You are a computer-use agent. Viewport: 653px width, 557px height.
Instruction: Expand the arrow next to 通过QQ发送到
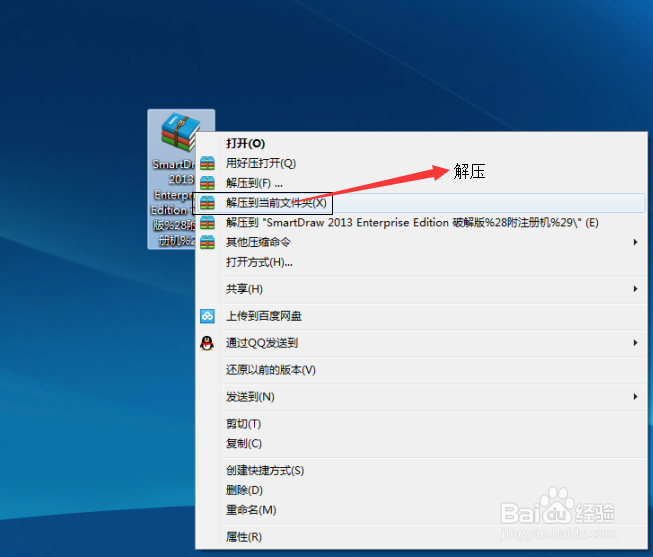(636, 343)
